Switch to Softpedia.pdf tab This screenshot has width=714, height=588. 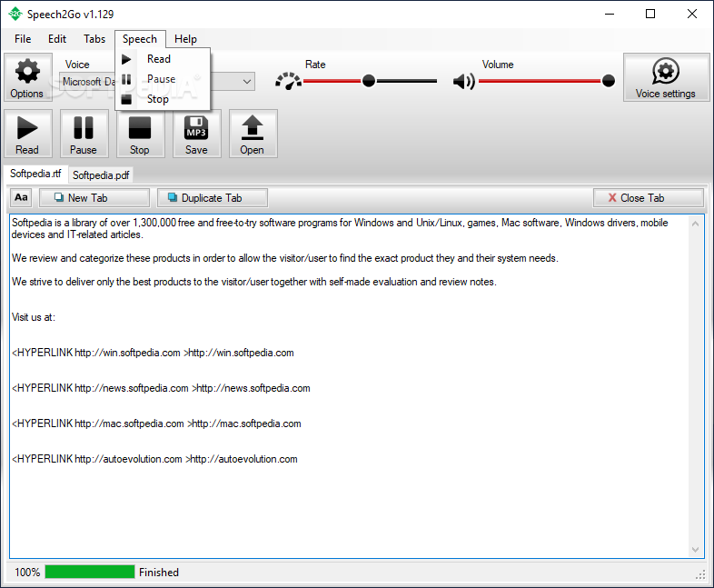(x=101, y=174)
